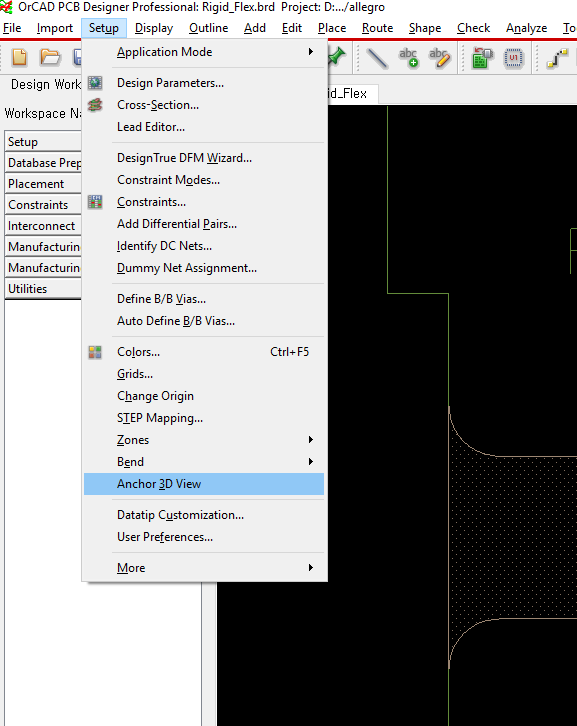Image resolution: width=577 pixels, height=726 pixels.
Task: Open the Outline menu
Action: tap(208, 28)
